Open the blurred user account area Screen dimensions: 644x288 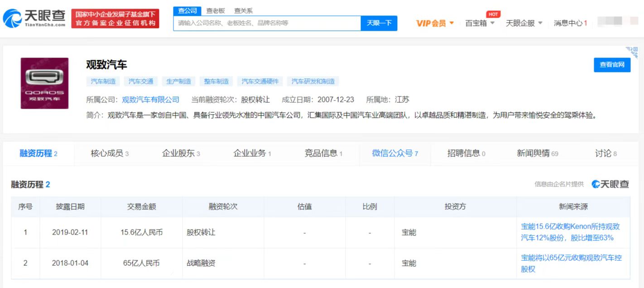617,22
